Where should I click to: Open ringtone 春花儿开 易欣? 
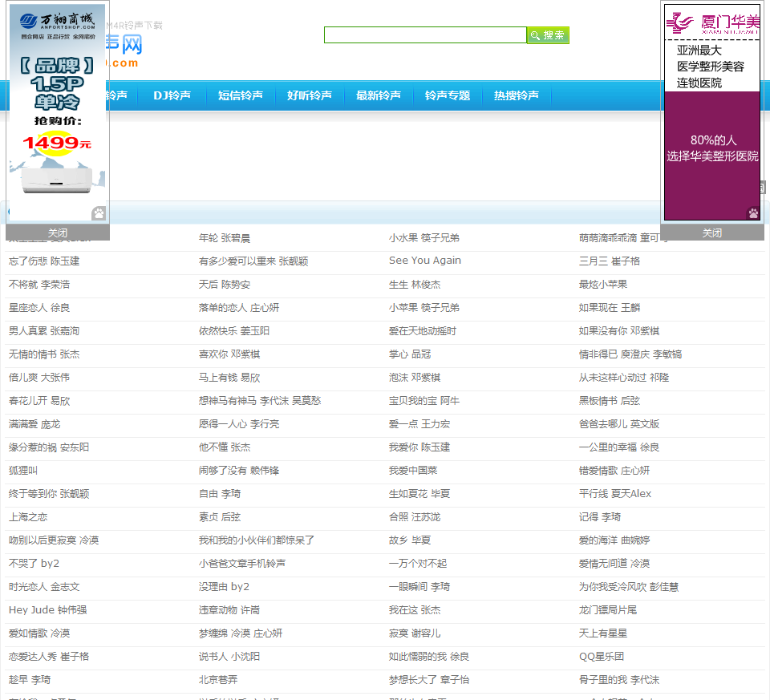point(39,401)
